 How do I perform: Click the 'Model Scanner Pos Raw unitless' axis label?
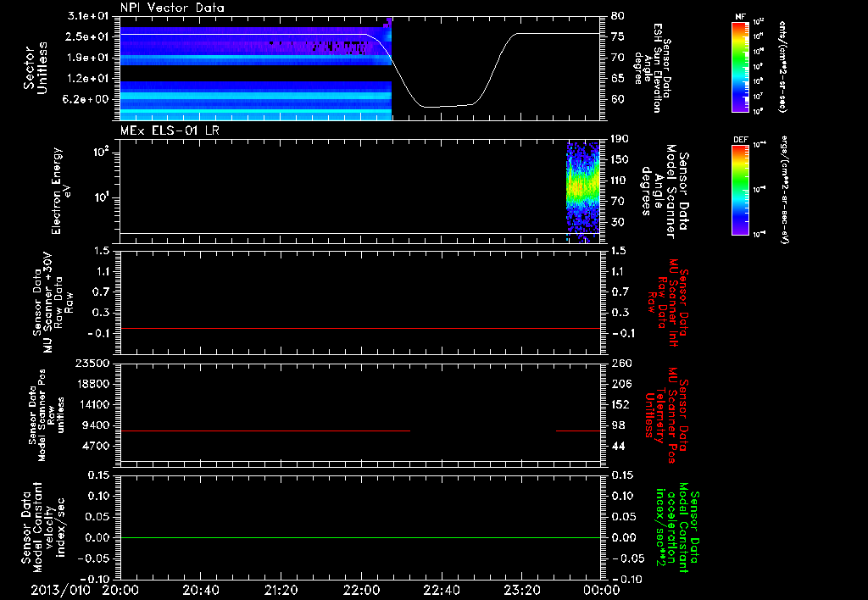click(47, 415)
